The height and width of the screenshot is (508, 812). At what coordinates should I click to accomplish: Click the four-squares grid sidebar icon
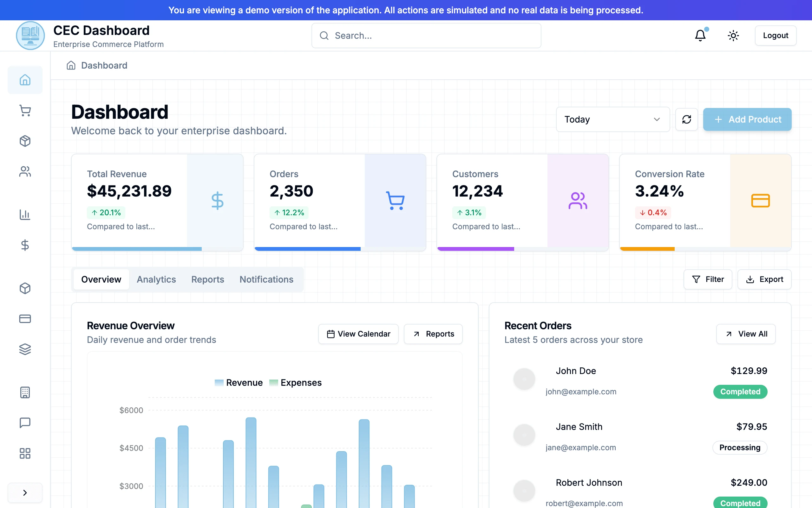[x=25, y=453]
